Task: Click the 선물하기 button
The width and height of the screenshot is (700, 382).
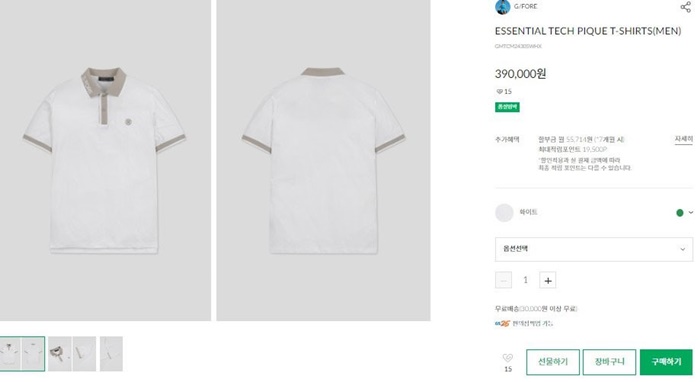Action: click(553, 362)
